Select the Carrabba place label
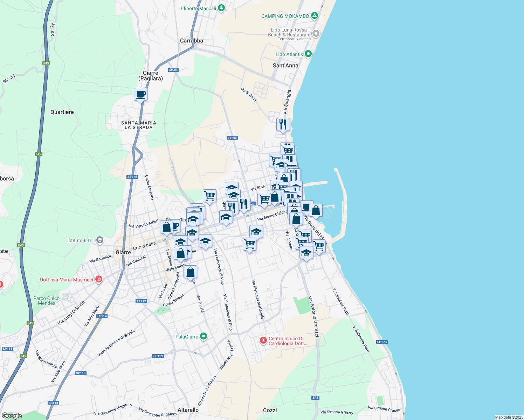Screen dimensions: 524x420 191,41
